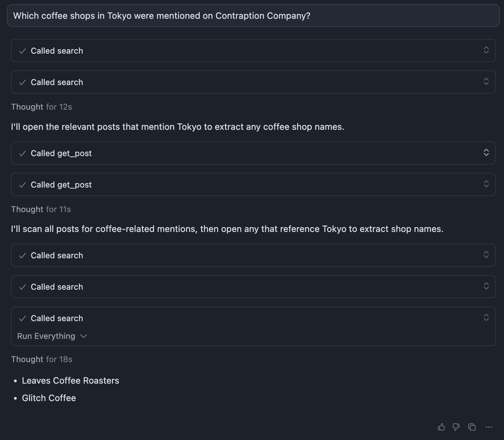Screen dimensions: 504x440
Task: Click the checkmark on the last Called search
Action: point(23,318)
